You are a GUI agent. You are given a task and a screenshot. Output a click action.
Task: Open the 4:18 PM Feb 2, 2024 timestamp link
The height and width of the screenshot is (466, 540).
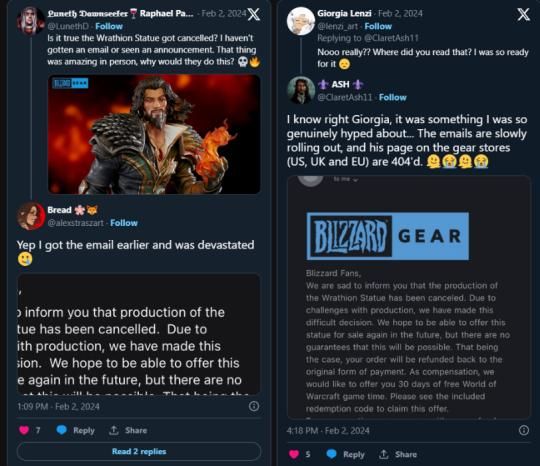pyautogui.click(x=328, y=431)
